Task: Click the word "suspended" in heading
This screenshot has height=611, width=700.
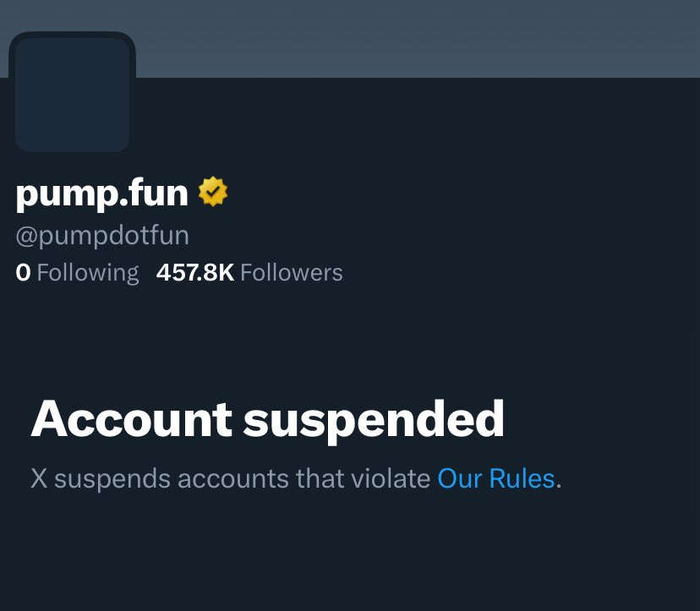Action: (374, 418)
